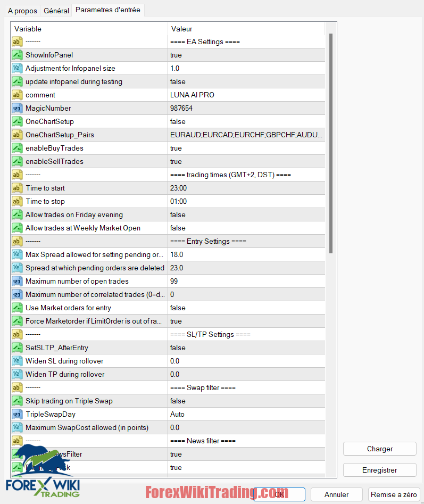Click the double icon beside Widen TP during rollover
Image resolution: width=424 pixels, height=504 pixels.
pos(17,375)
